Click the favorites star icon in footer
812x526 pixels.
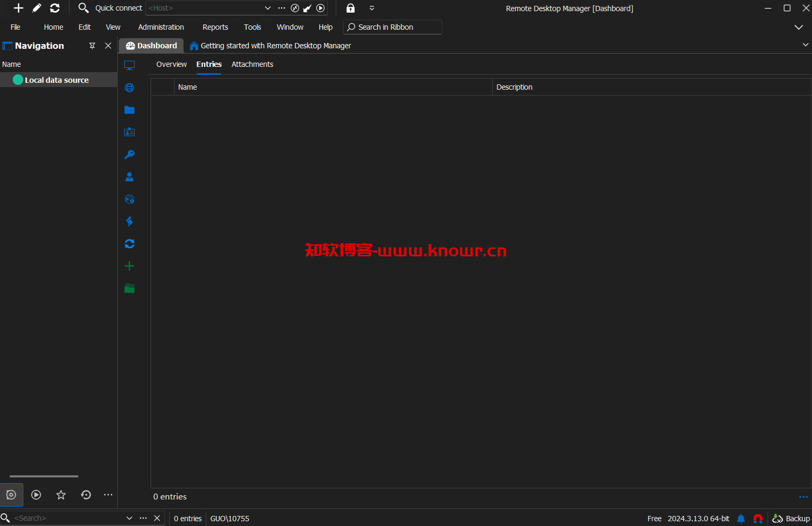[61, 495]
